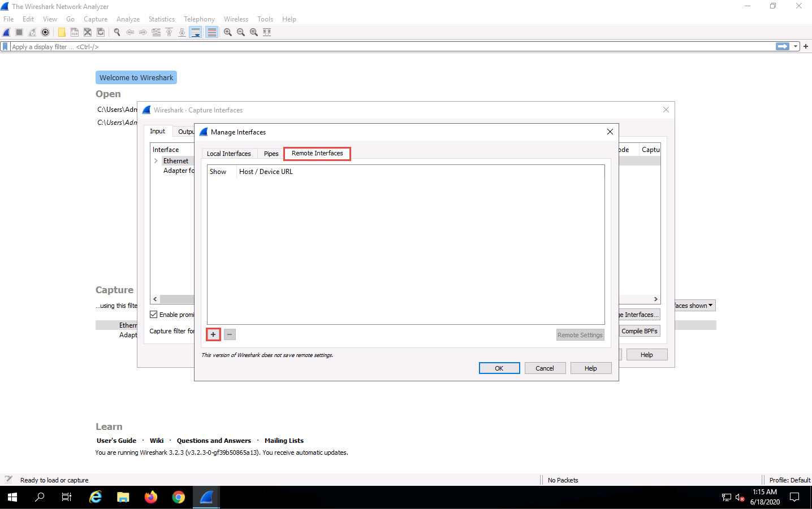Save the capture file toolbar icon

click(75, 32)
